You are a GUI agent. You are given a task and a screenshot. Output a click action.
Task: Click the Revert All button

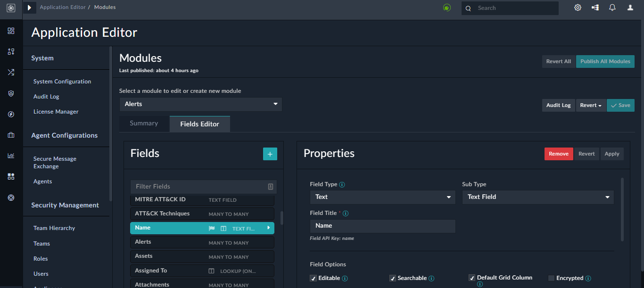point(559,62)
